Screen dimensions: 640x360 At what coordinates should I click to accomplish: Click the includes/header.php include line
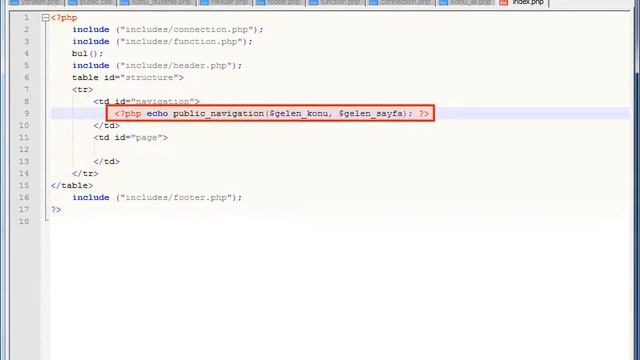point(157,65)
